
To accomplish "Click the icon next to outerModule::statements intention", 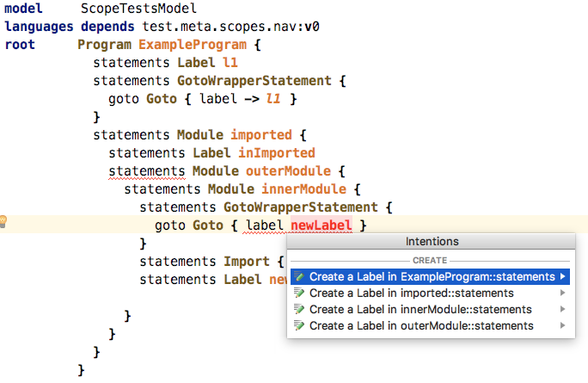I will [298, 326].
